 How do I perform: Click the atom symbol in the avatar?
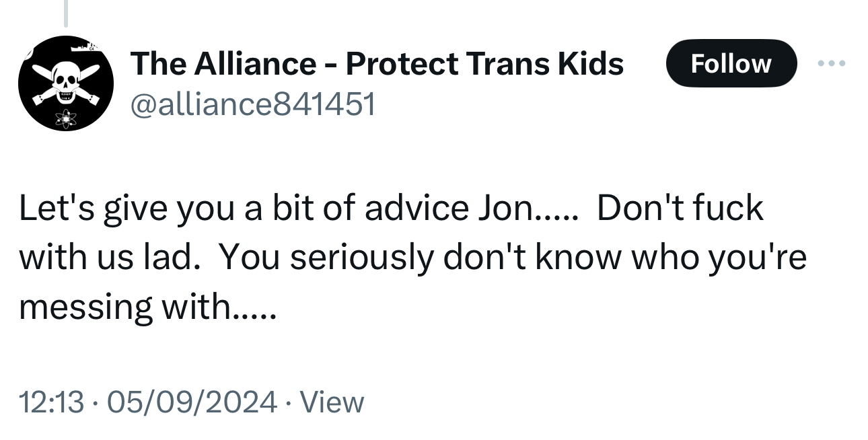(x=67, y=119)
